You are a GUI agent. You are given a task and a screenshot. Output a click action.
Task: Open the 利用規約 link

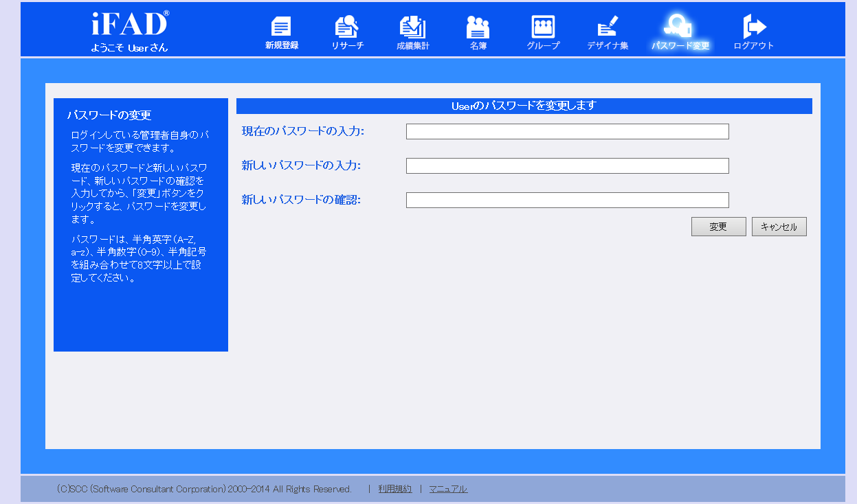[x=395, y=489]
